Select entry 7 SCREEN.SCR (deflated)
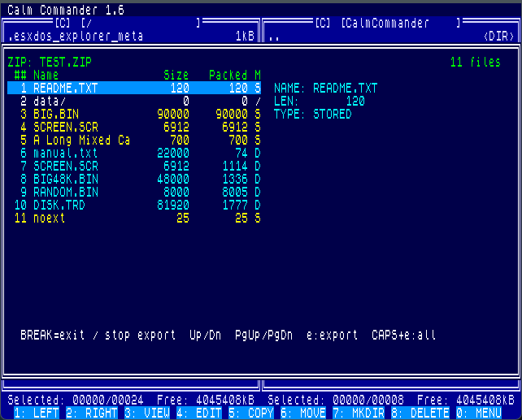Screen dimensions: 522x420 [x=134, y=166]
